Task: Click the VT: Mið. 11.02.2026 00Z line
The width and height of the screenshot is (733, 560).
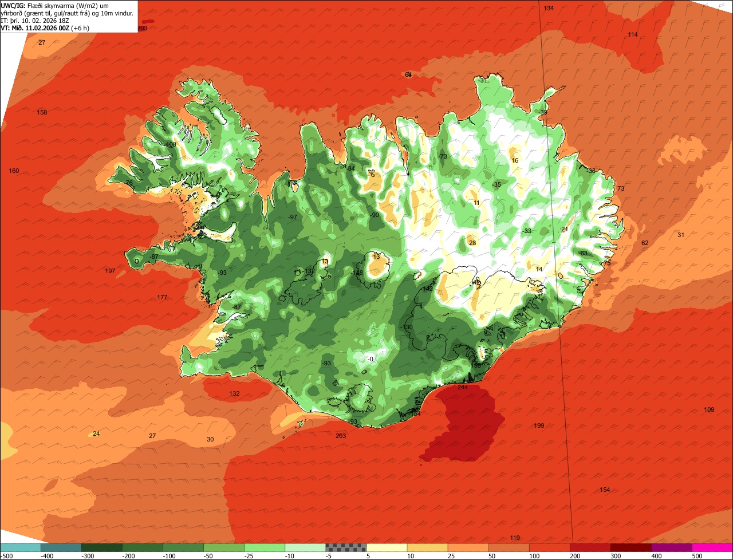Action: [x=45, y=28]
